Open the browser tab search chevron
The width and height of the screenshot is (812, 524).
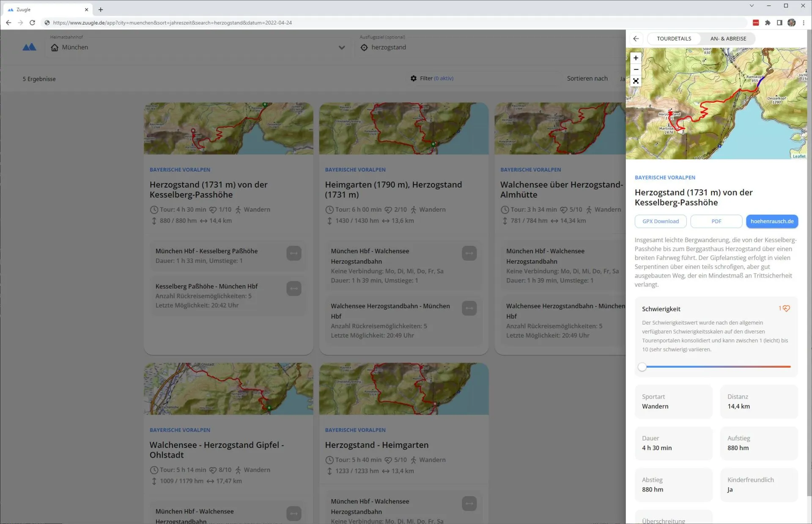coord(752,6)
